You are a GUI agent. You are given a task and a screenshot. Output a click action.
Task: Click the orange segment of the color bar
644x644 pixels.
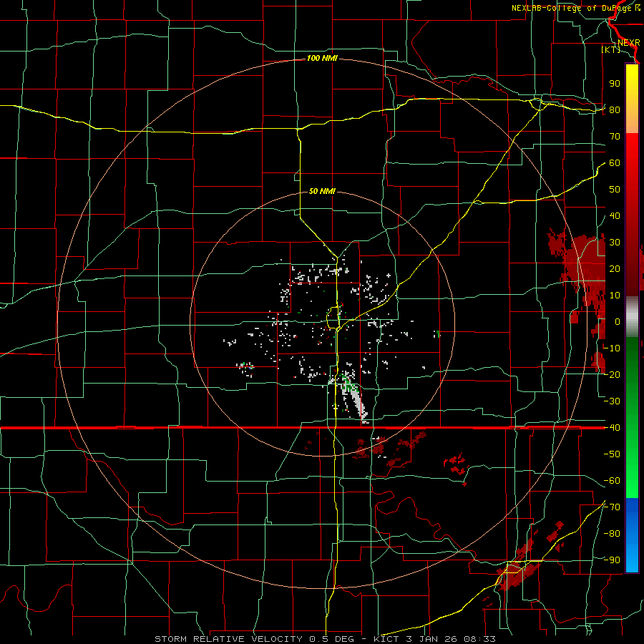[632, 122]
